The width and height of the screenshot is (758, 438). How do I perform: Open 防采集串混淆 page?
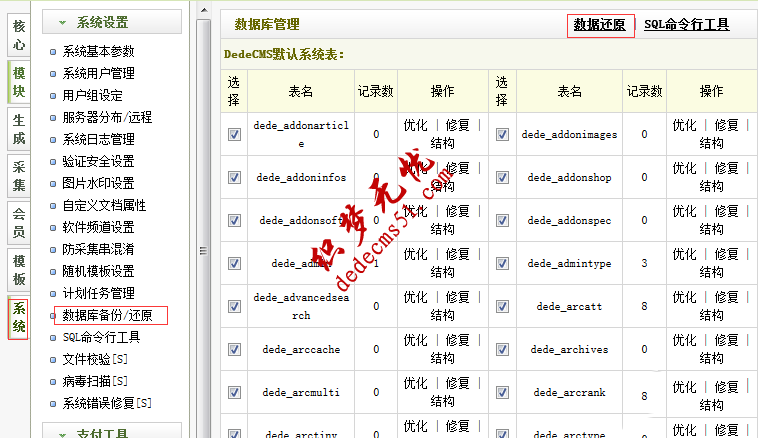(98, 249)
